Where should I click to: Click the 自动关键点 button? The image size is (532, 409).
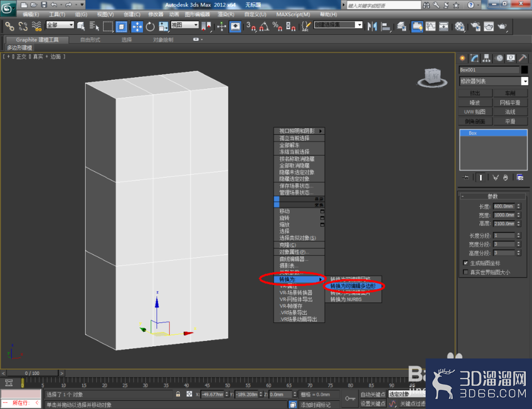click(373, 395)
